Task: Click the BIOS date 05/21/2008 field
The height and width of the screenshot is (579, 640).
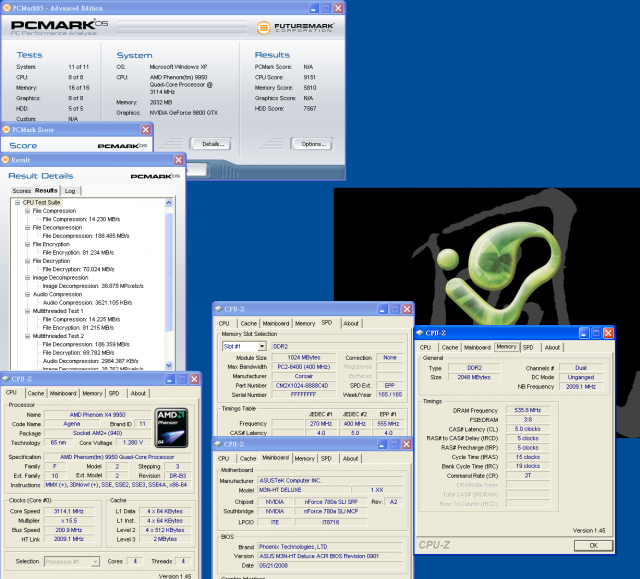Action: coord(330,566)
